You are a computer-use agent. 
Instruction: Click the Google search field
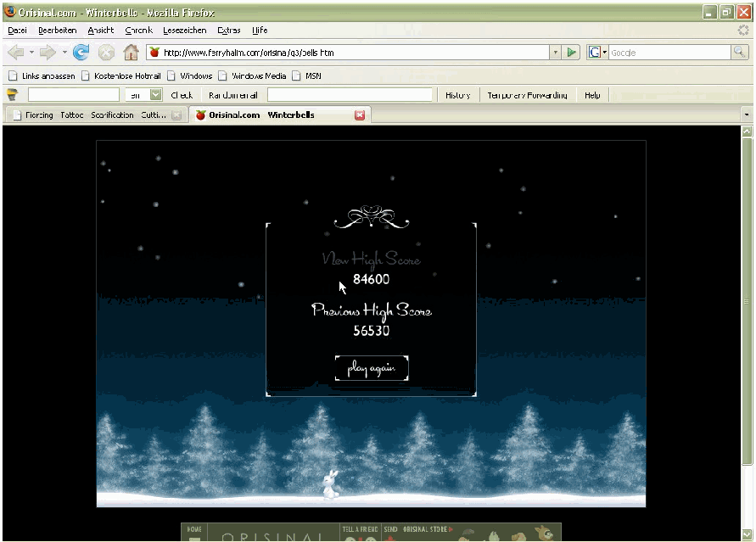pos(669,53)
